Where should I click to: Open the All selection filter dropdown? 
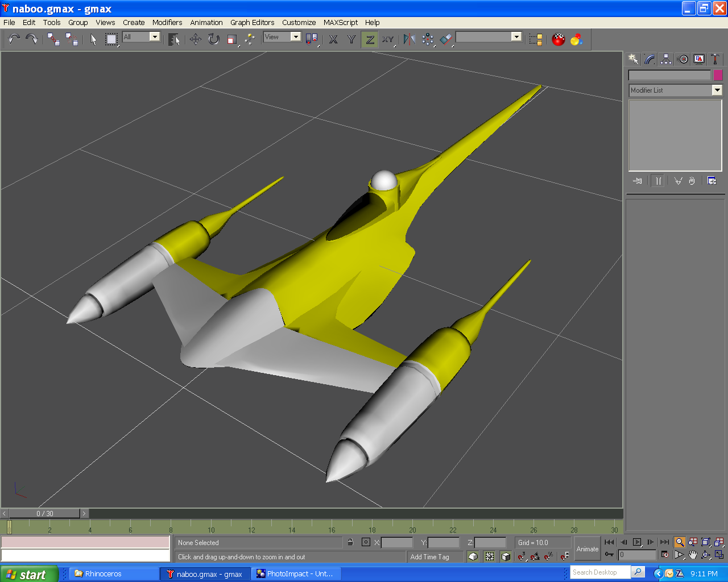click(x=142, y=36)
